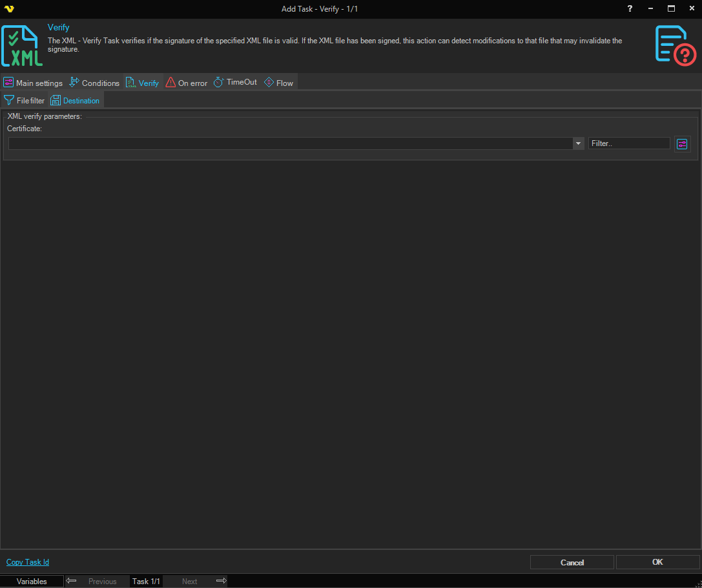This screenshot has height=588, width=702.
Task: Open the help document icon with question mark
Action: [x=676, y=45]
